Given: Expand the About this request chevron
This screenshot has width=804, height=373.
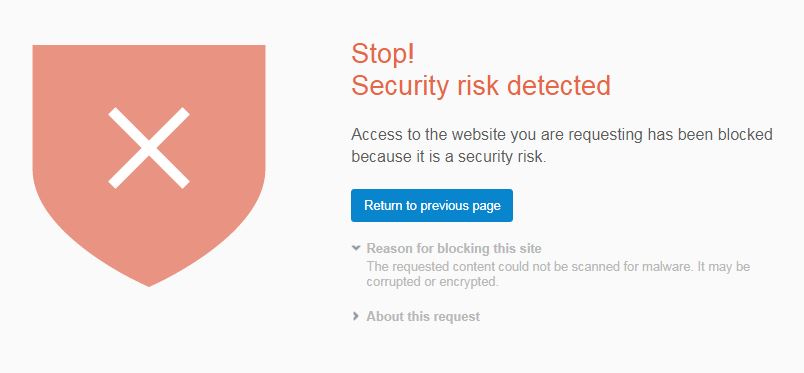Looking at the screenshot, I should [x=356, y=316].
